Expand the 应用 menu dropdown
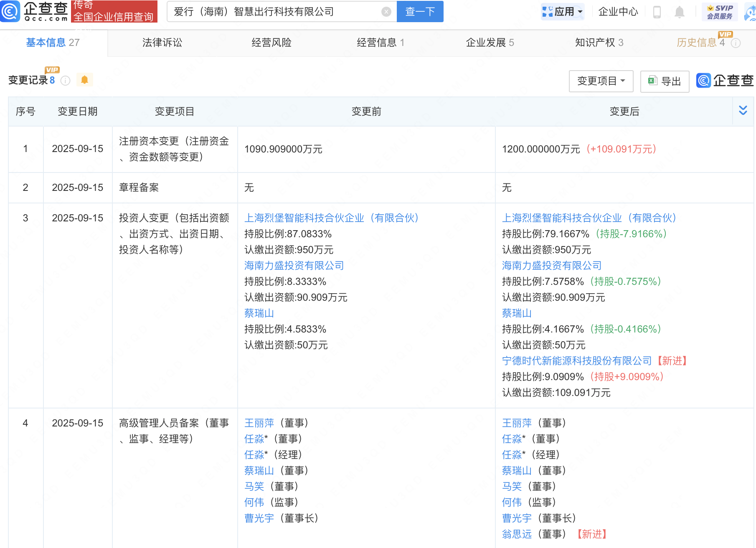This screenshot has height=548, width=756. [x=562, y=12]
